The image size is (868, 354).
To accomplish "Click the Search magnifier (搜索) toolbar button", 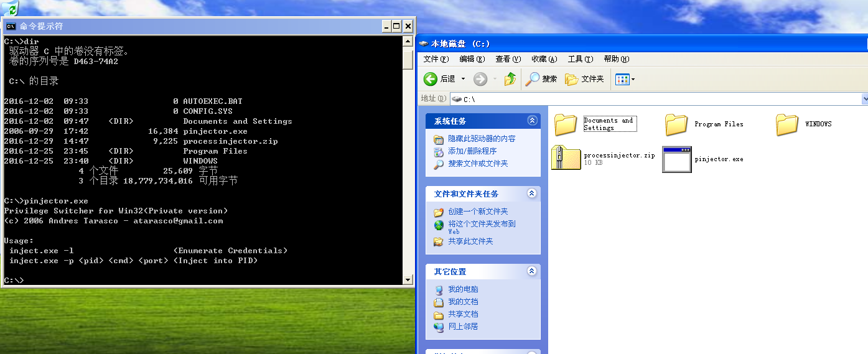I will click(x=541, y=79).
